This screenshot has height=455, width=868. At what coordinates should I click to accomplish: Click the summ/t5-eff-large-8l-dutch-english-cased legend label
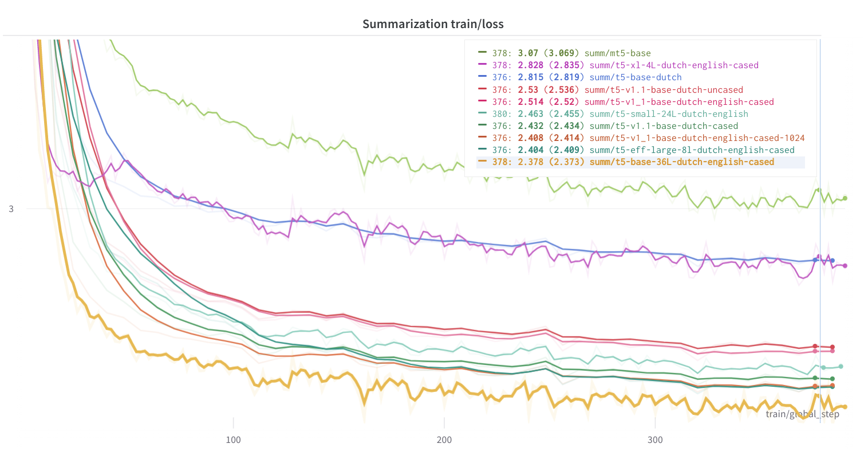(692, 150)
